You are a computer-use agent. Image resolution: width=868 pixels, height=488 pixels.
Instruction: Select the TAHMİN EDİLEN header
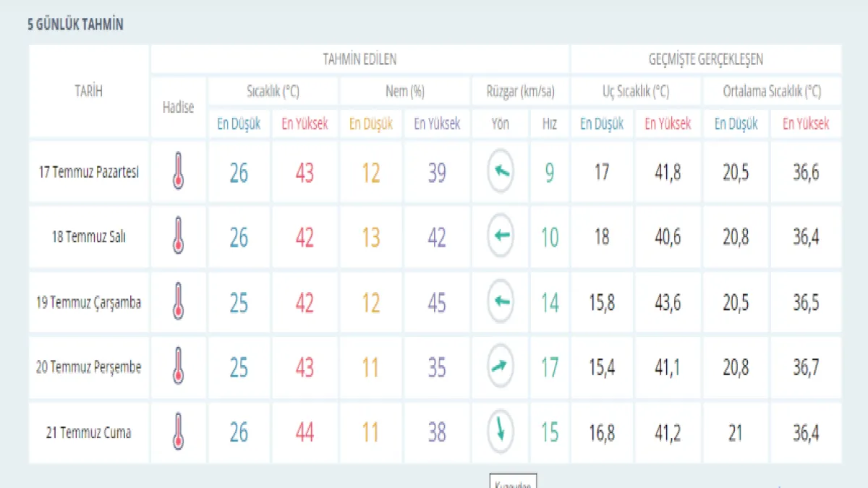click(359, 59)
